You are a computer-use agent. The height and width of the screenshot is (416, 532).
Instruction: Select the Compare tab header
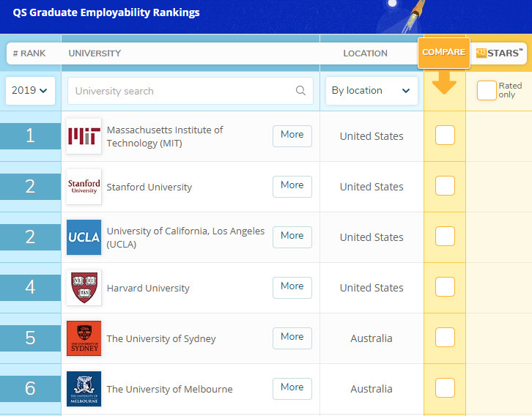click(444, 53)
